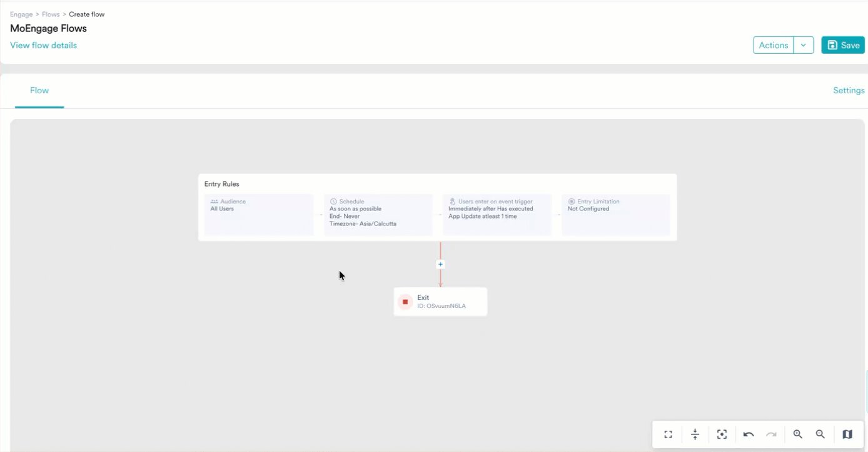Open the Actions dropdown arrow

(x=804, y=44)
